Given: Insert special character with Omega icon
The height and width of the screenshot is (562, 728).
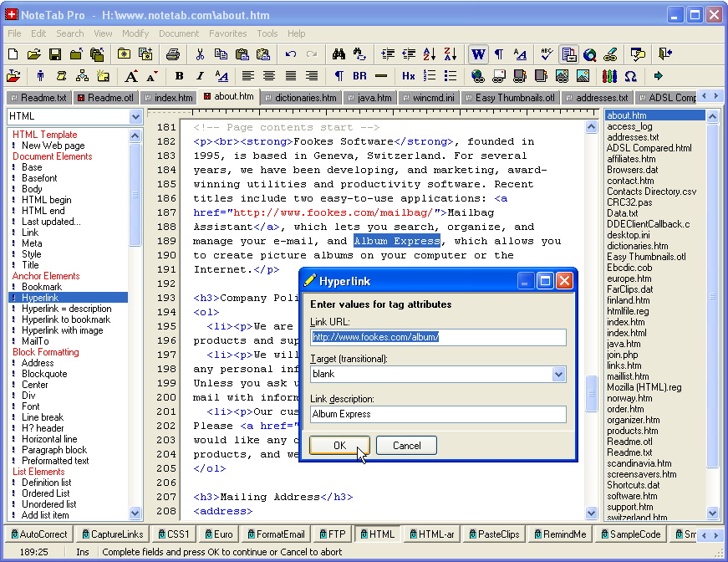Looking at the screenshot, I should point(630,76).
